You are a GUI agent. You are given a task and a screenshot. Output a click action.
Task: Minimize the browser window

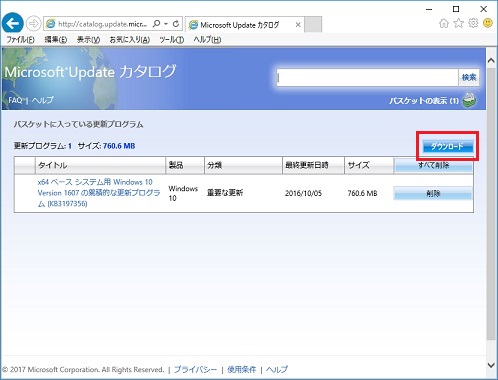[429, 9]
